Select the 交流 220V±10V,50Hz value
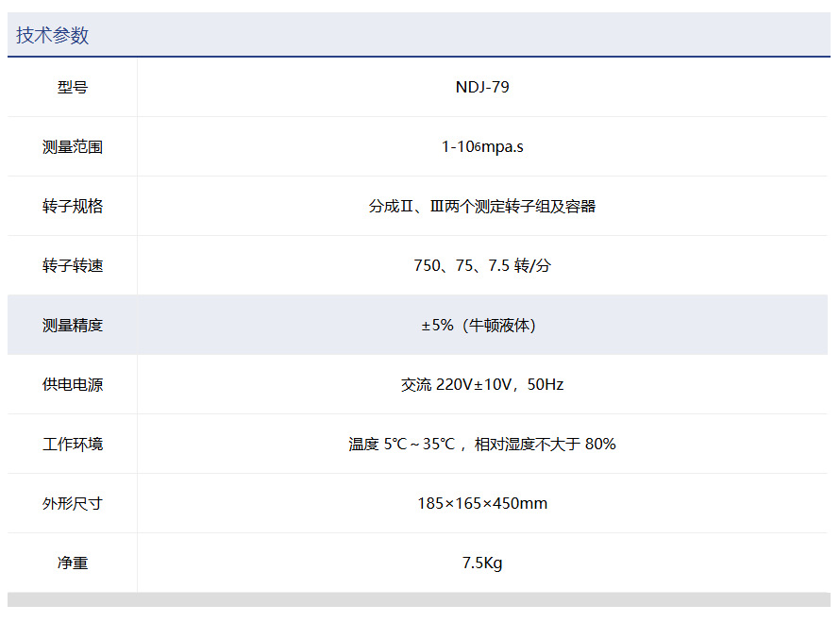This screenshot has width=840, height=622. coord(482,385)
